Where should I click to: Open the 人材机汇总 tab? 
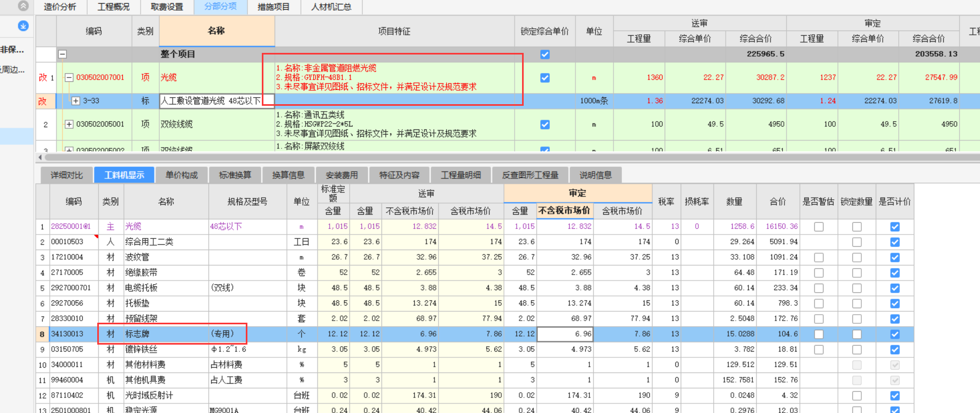click(x=331, y=7)
